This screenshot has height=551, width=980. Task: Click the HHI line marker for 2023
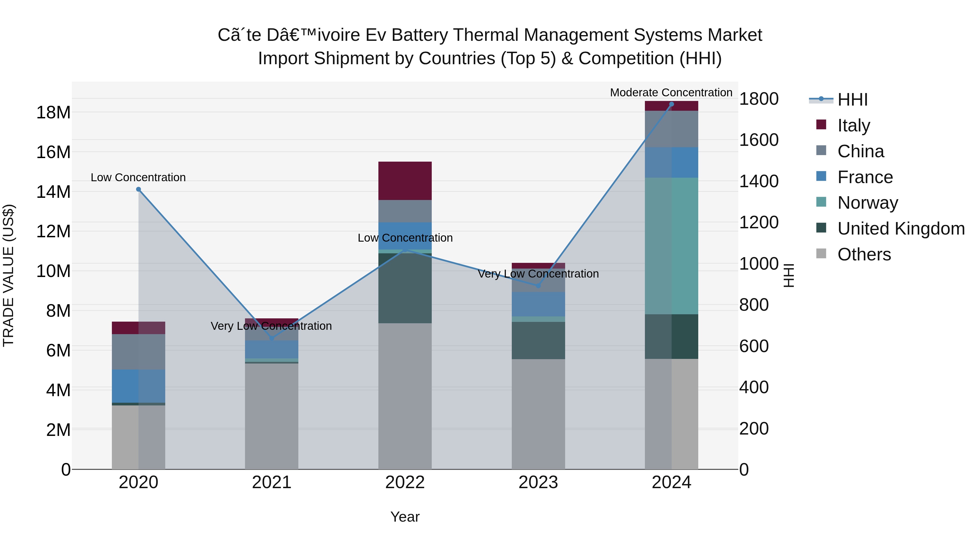(x=538, y=286)
